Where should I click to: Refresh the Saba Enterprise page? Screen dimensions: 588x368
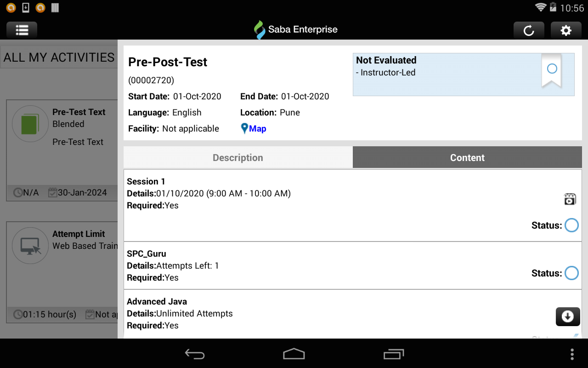[x=529, y=30]
